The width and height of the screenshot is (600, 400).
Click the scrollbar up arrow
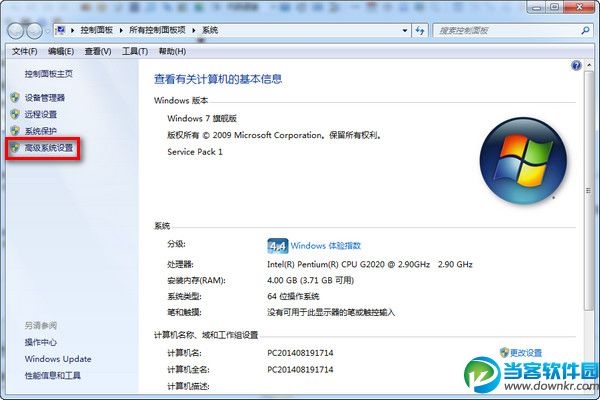click(x=589, y=65)
